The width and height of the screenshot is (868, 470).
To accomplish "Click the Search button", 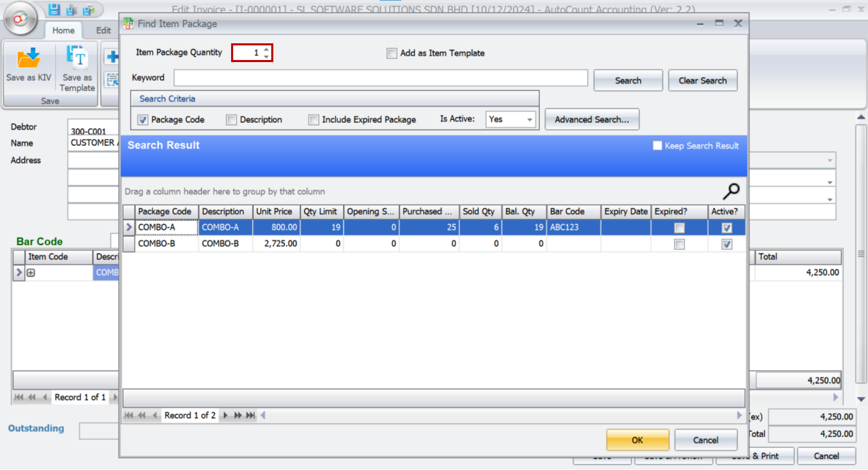I will (628, 81).
